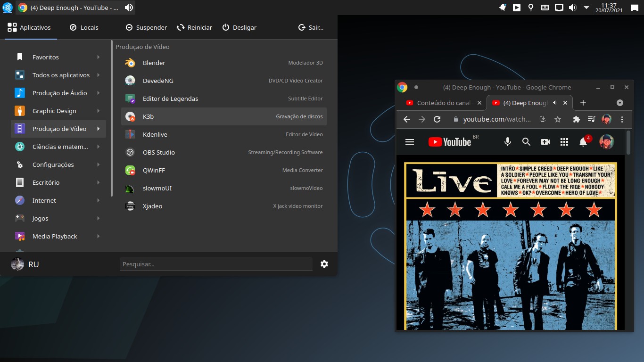Open new tab in Chrome
This screenshot has height=362, width=644.
(583, 103)
